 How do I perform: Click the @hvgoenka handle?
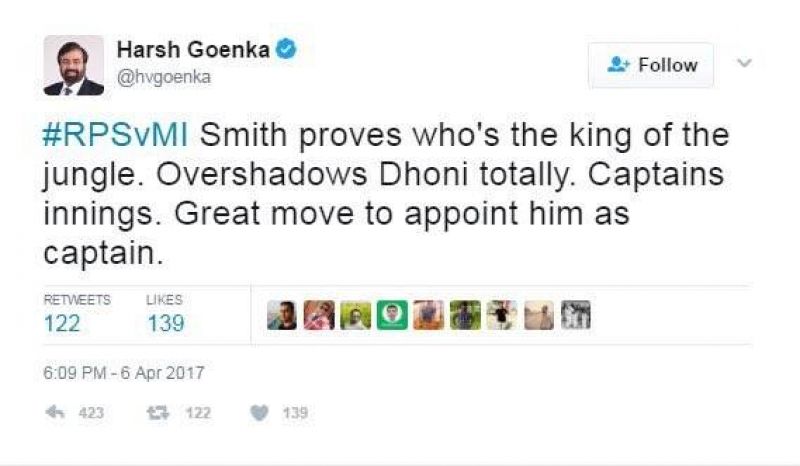coord(164,77)
